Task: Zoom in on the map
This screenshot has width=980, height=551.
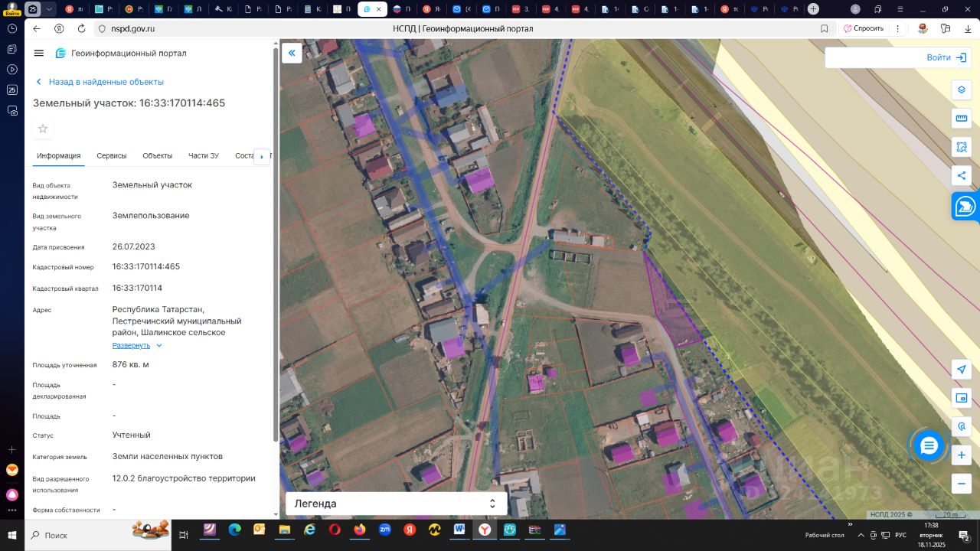Action: pos(962,455)
